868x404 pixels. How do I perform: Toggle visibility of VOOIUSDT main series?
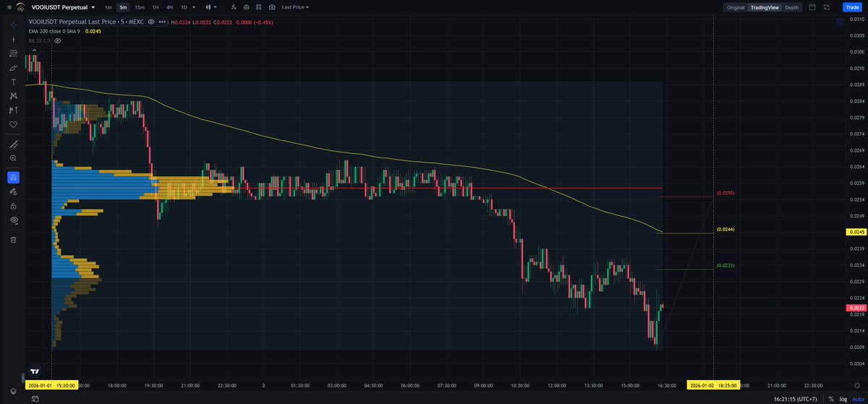point(151,22)
